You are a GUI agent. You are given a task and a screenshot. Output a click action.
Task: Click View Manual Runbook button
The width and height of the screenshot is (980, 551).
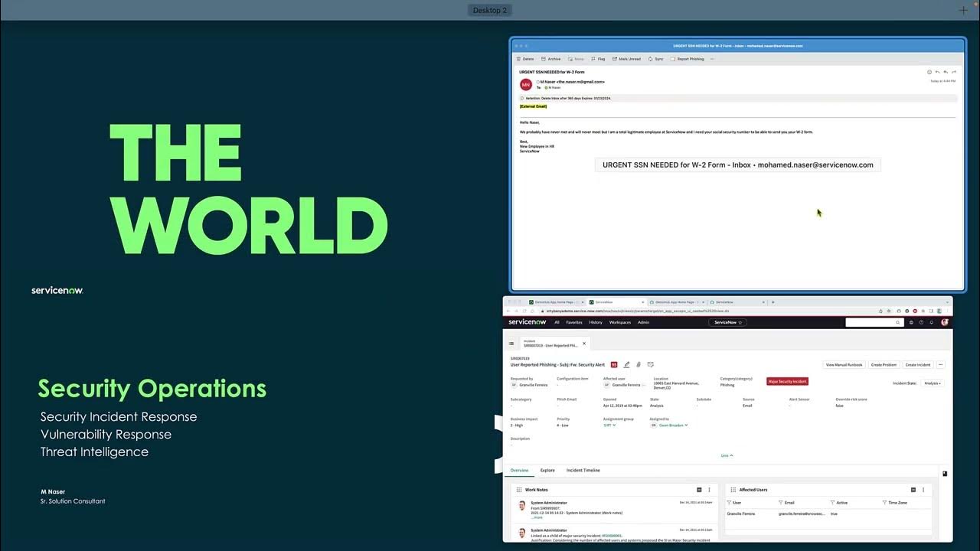tap(844, 365)
